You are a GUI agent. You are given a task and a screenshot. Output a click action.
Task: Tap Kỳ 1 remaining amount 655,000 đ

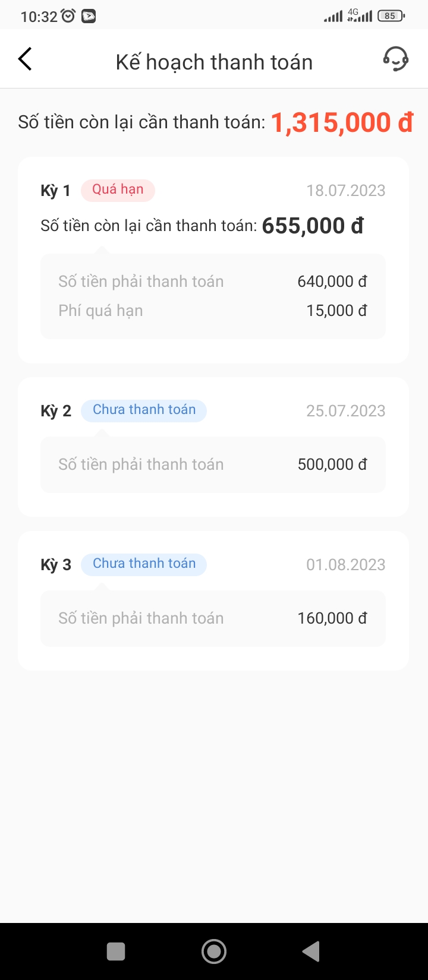pos(313,226)
